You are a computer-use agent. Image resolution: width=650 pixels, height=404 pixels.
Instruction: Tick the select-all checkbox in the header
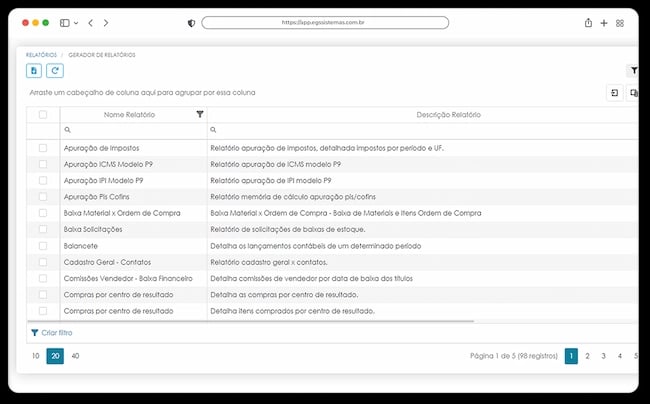[43, 115]
